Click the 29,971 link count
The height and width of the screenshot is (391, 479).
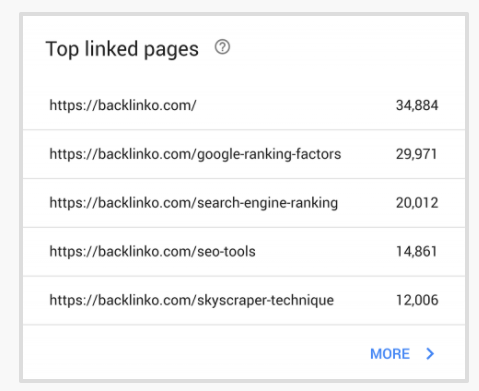point(416,154)
